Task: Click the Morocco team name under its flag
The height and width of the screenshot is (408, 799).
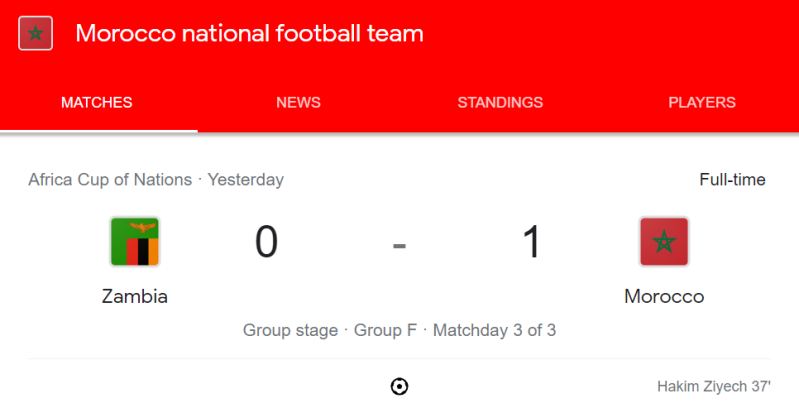Action: click(x=664, y=297)
